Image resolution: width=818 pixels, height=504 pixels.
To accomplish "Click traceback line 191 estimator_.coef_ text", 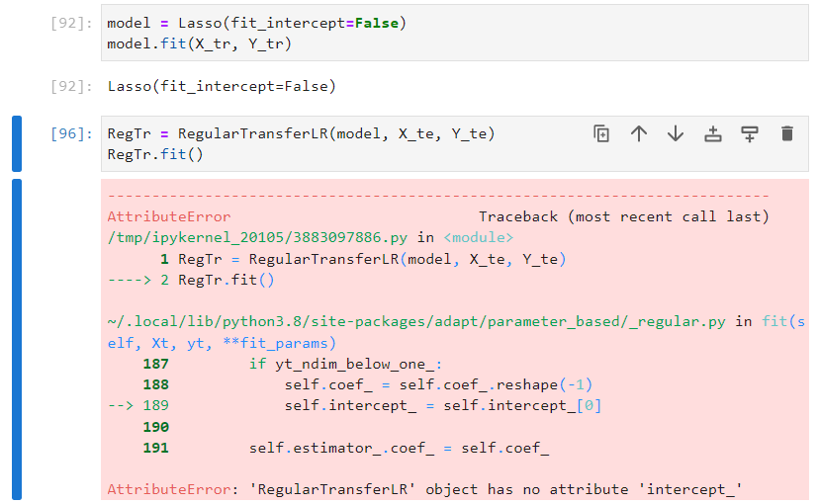I will (399, 448).
